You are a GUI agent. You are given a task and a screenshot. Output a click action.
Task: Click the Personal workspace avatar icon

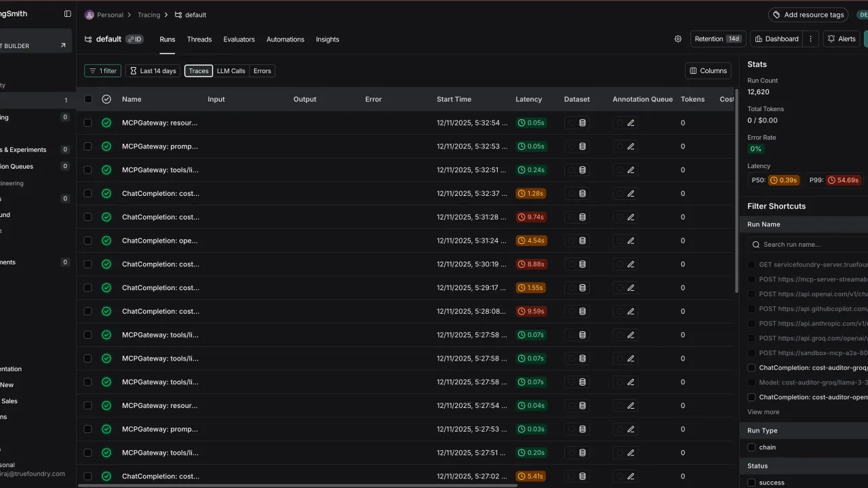pyautogui.click(x=90, y=14)
